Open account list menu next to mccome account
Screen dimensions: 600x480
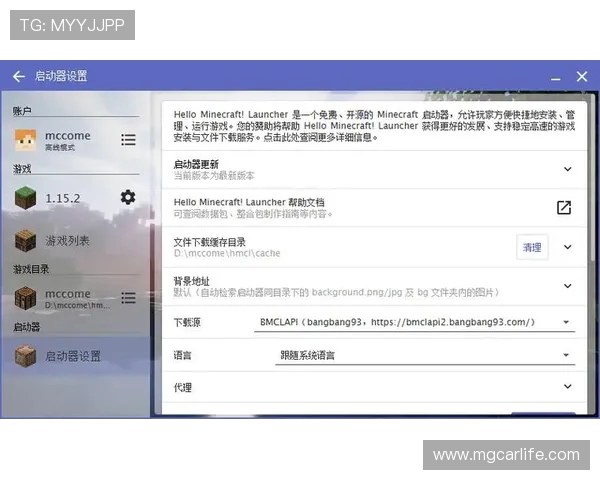click(128, 140)
